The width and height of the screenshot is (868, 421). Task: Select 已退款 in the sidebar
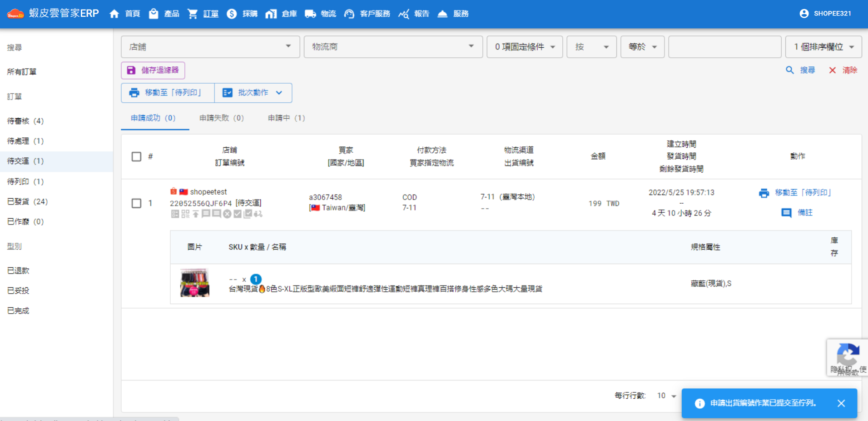point(56,271)
